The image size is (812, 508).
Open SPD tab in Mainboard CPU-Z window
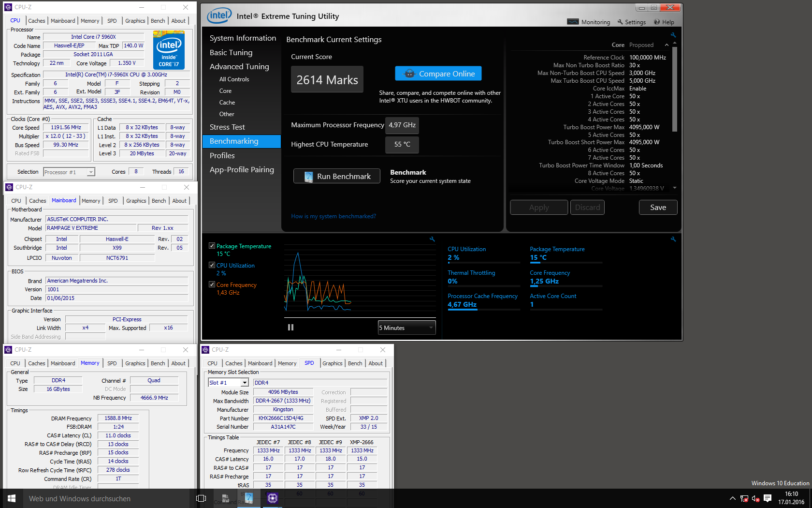coord(113,201)
